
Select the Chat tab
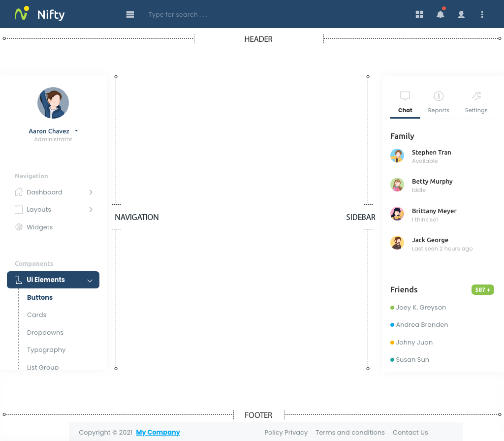405,103
